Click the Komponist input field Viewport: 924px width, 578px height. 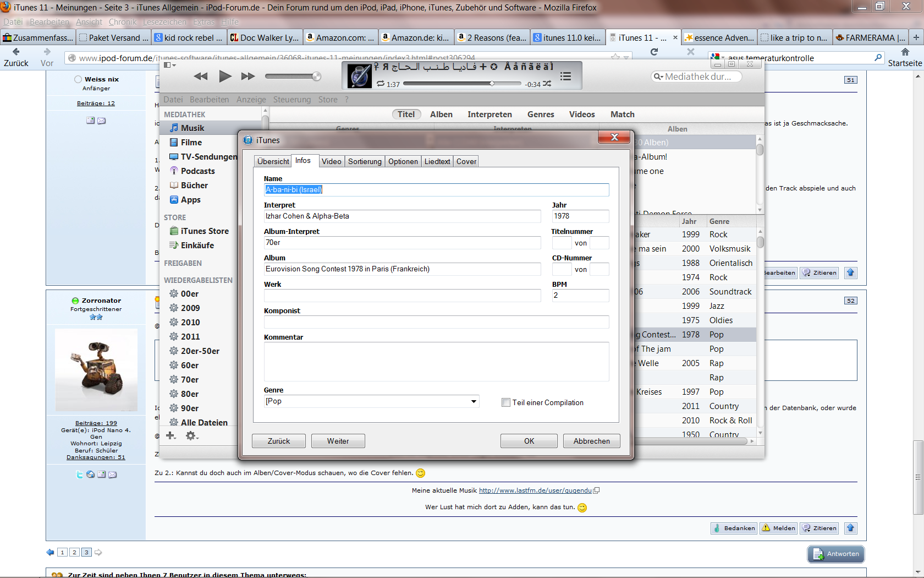click(436, 321)
